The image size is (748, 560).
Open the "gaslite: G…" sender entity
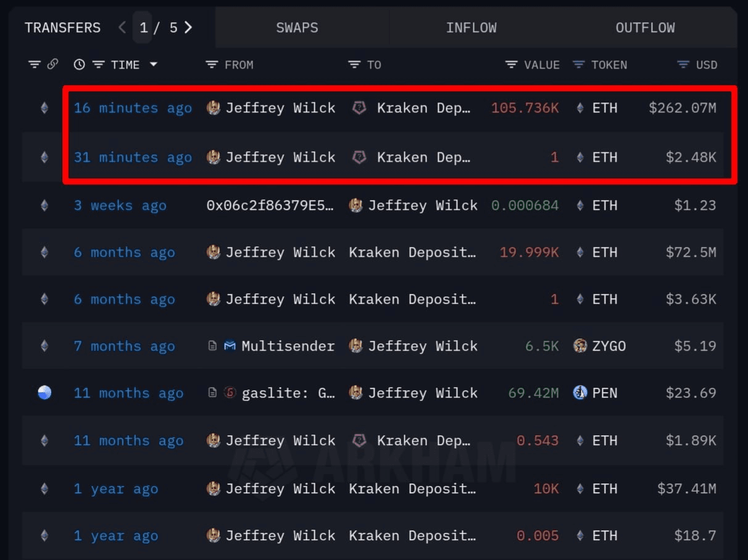[x=288, y=393]
